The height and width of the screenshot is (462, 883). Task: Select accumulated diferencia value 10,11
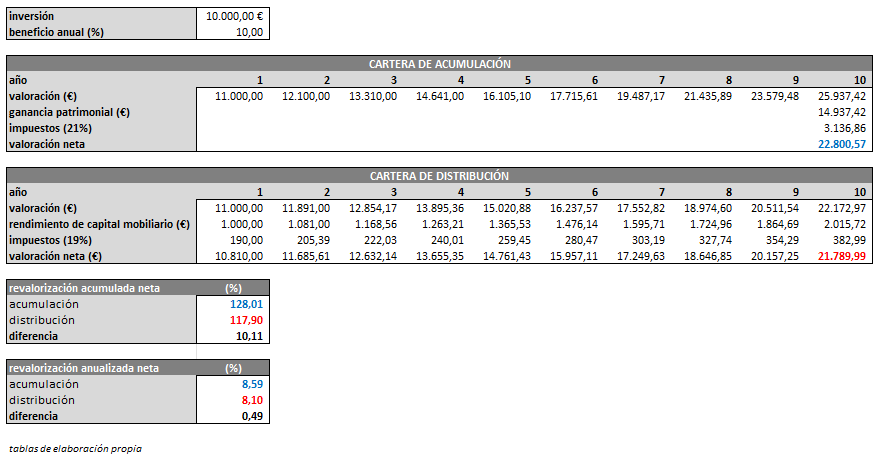pos(249,336)
